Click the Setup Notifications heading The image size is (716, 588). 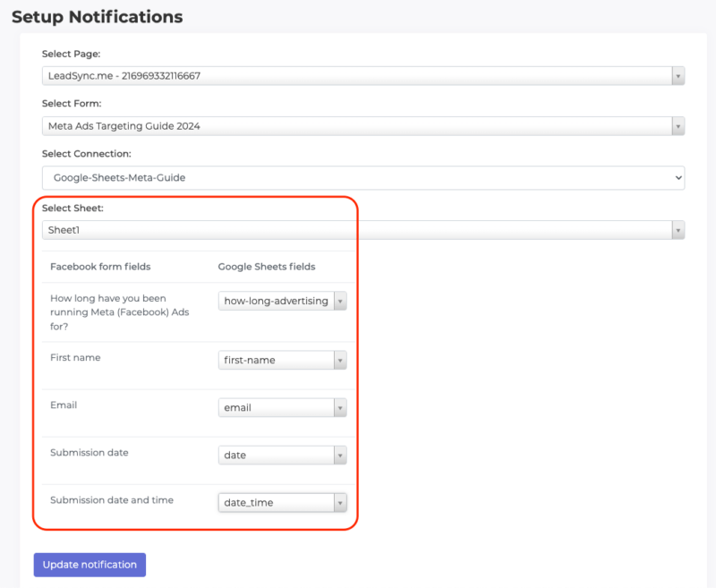pyautogui.click(x=98, y=17)
